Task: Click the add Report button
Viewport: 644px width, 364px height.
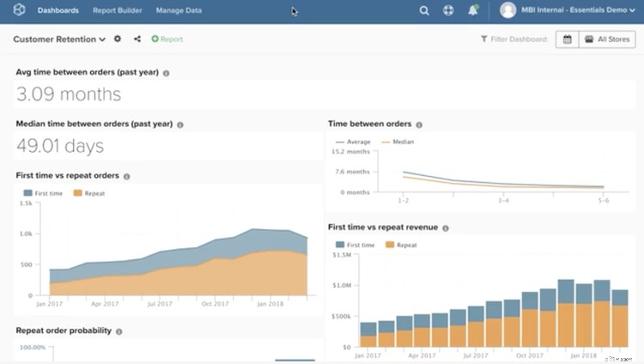Action: [x=167, y=39]
